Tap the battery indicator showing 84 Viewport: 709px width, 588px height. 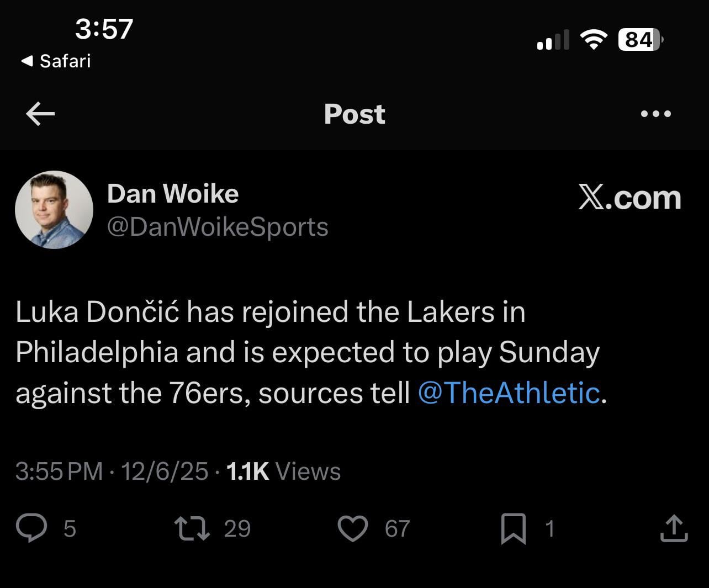point(640,40)
